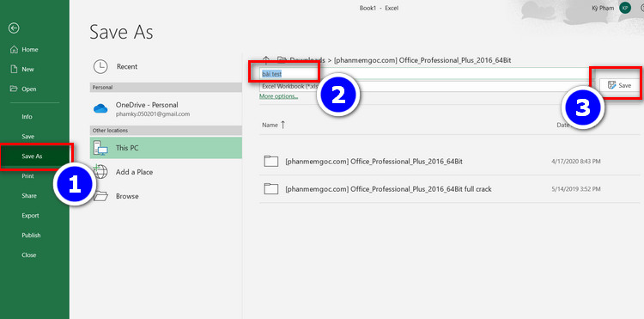Click the 5/14/2019 3:52 PM date

point(576,189)
